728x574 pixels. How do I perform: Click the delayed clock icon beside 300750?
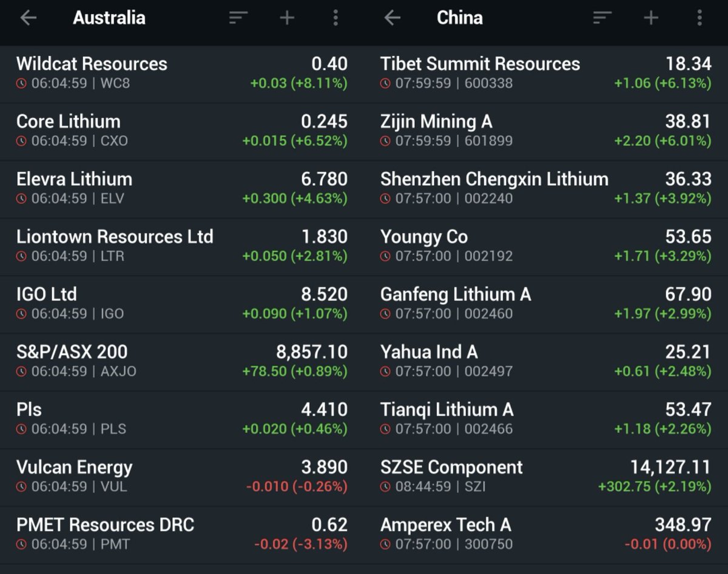[x=386, y=545]
